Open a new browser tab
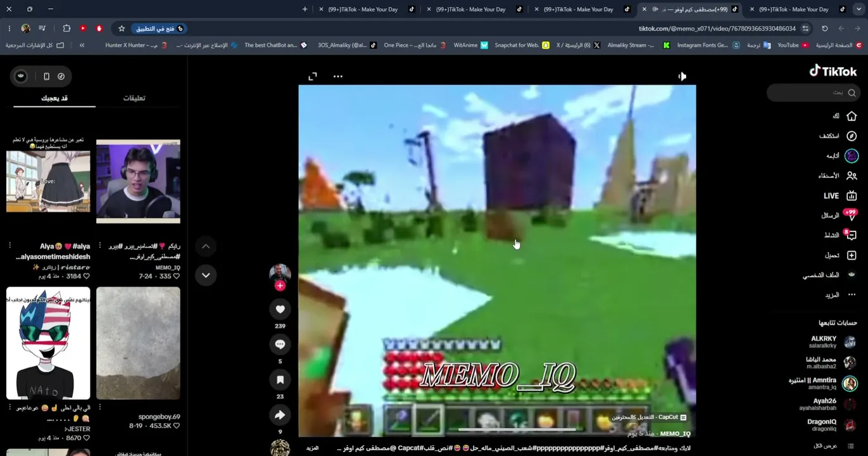 (305, 9)
